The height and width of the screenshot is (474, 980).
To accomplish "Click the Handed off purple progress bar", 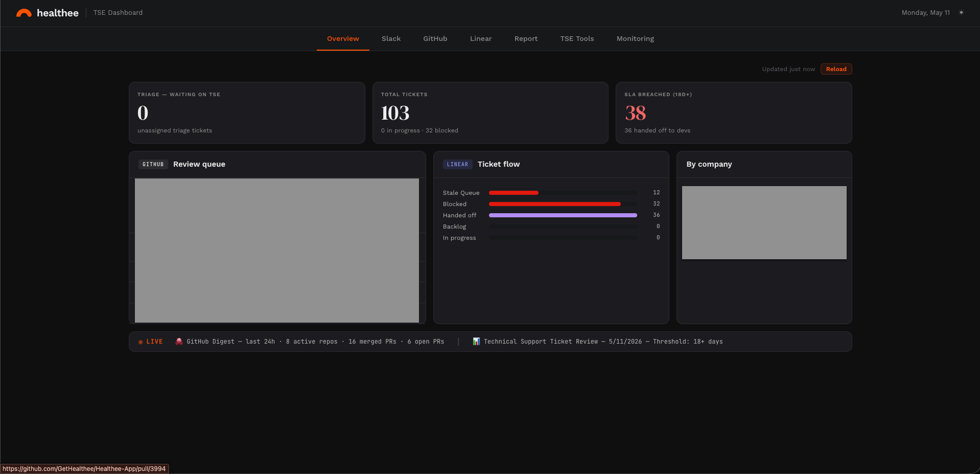I will tap(563, 215).
